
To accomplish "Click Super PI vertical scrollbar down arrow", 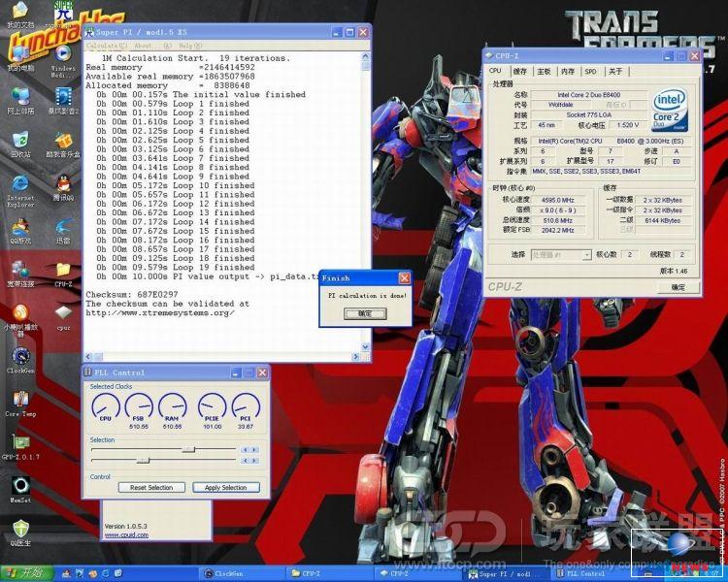I will click(x=366, y=347).
